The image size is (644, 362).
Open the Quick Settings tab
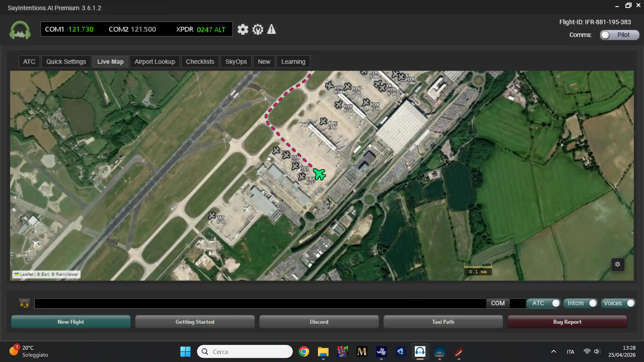pos(66,62)
